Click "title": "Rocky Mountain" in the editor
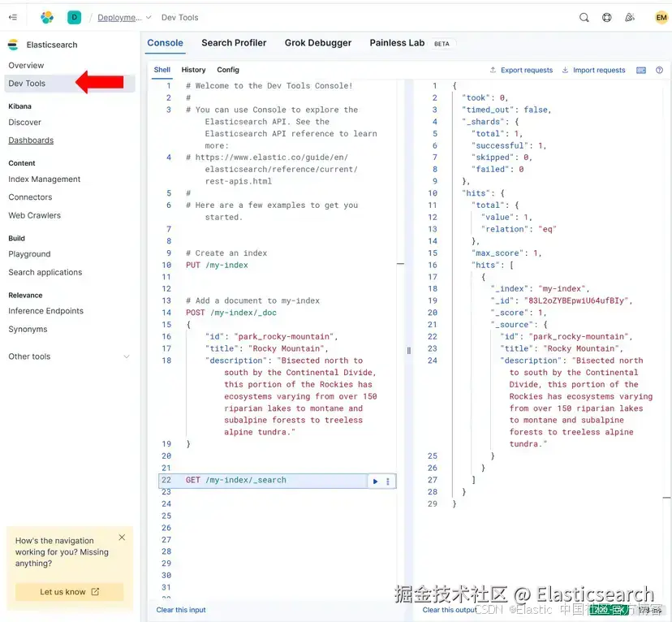 click(266, 348)
